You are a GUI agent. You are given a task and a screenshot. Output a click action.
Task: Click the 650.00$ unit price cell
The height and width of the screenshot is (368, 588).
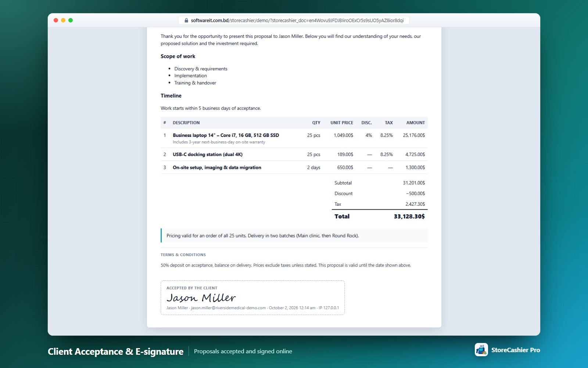[345, 167]
